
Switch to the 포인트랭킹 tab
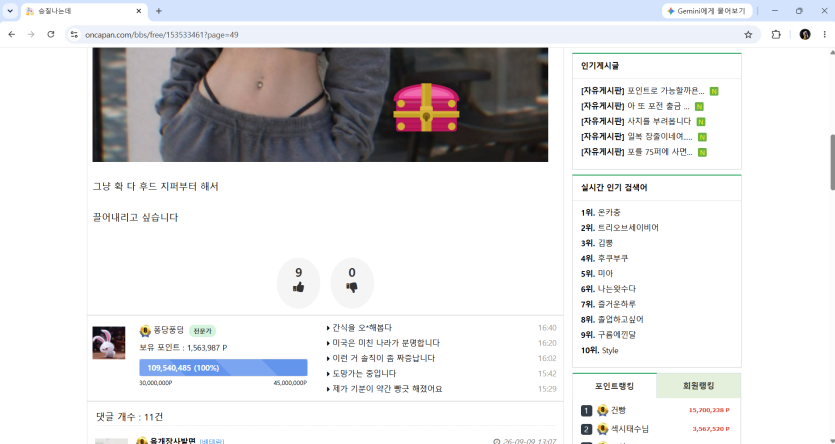[x=615, y=386]
